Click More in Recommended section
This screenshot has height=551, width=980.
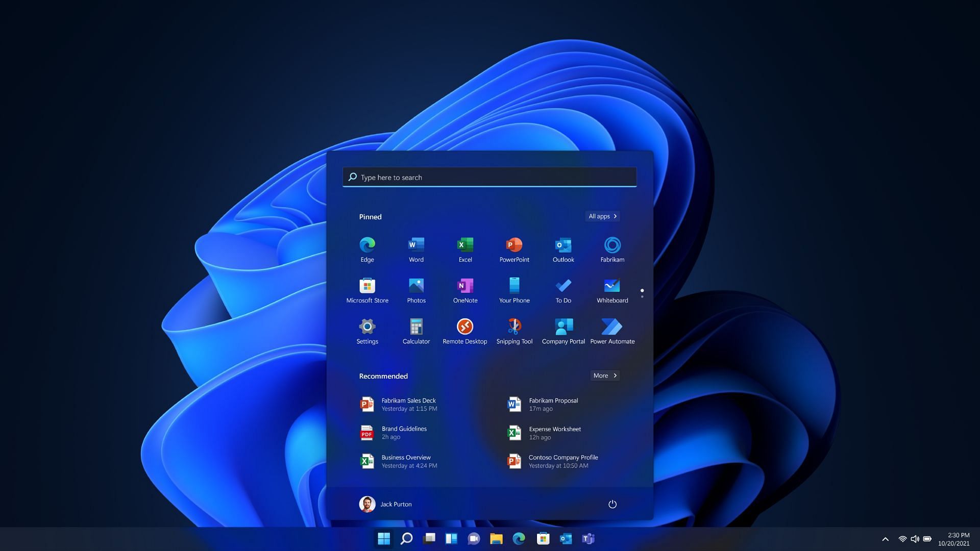point(604,375)
